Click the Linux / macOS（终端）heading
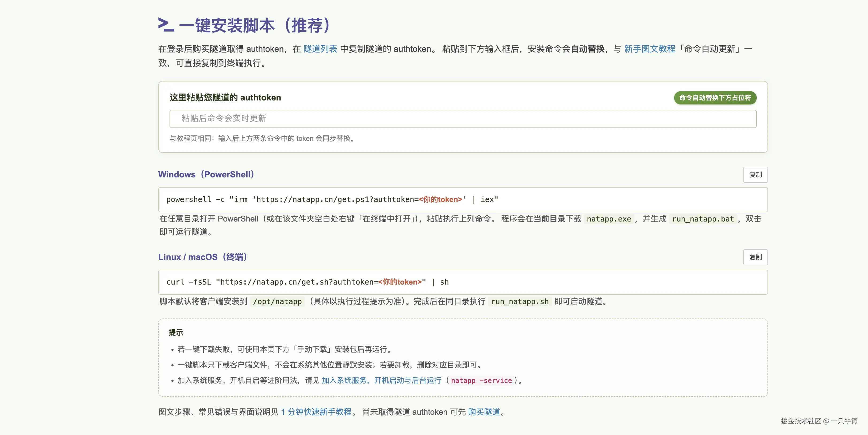 tap(203, 257)
